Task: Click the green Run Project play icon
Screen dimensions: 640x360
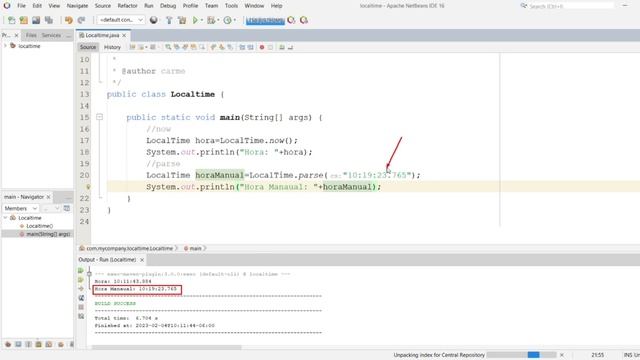Action: pos(195,20)
